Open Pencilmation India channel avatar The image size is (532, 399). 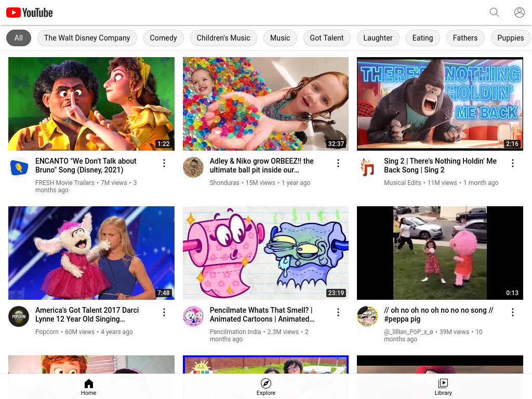click(193, 316)
